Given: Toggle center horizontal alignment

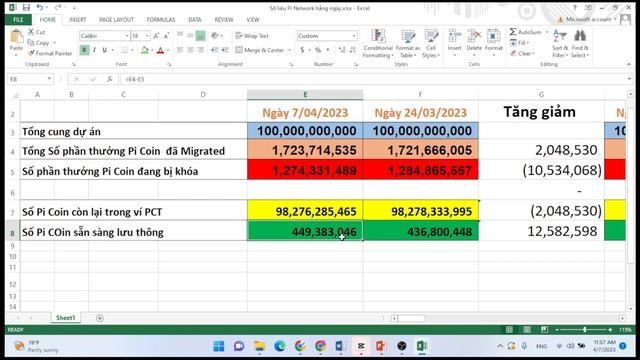Looking at the screenshot, I should pyautogui.click(x=190, y=50).
